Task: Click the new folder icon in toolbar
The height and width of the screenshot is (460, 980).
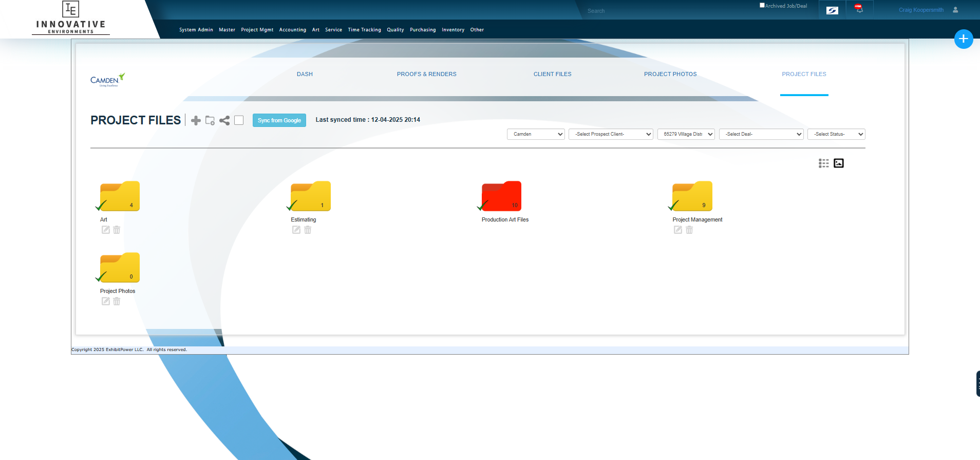Action: tap(210, 120)
